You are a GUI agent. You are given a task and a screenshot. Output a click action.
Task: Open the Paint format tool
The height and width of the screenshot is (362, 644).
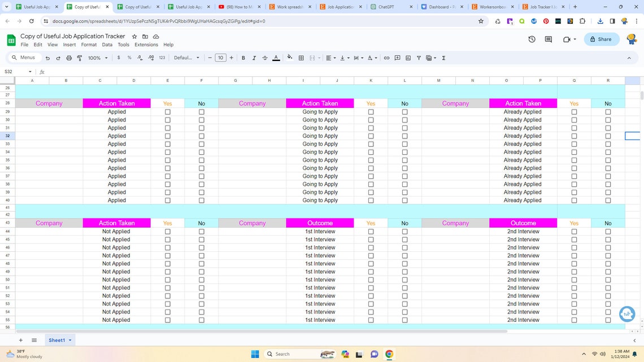point(79,58)
